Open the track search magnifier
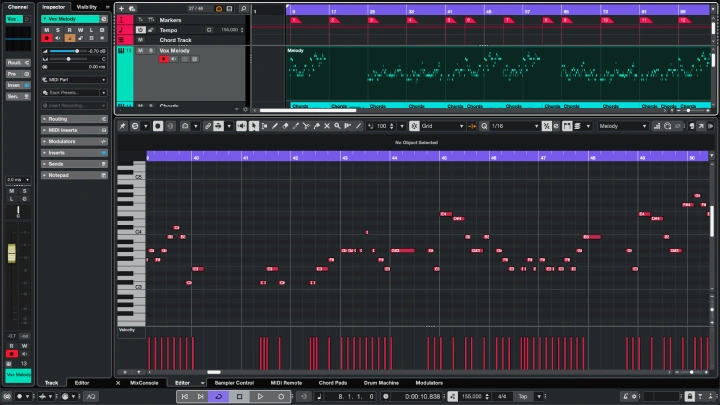 tap(243, 8)
